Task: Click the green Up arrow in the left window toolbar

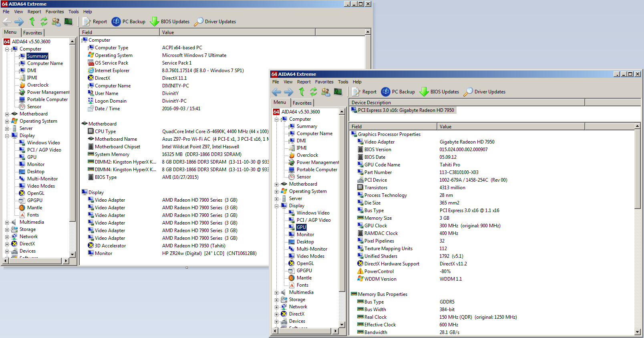Action: coord(32,22)
